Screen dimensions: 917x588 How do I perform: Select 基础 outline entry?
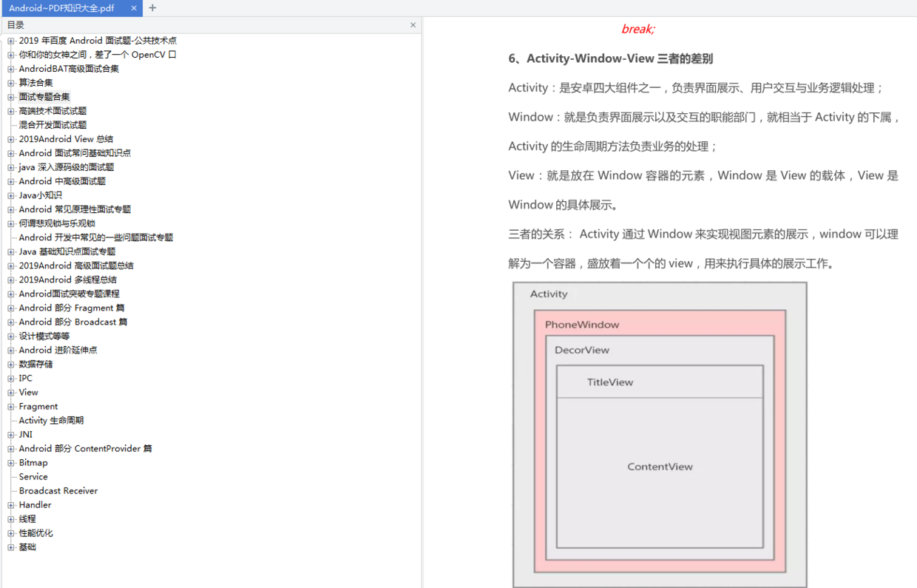(27, 547)
